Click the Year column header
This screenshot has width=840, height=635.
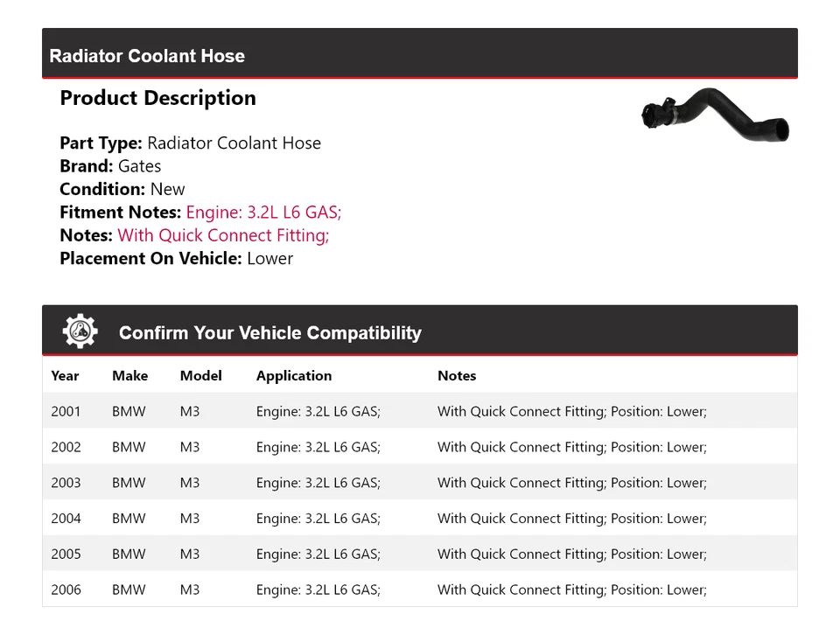point(65,375)
